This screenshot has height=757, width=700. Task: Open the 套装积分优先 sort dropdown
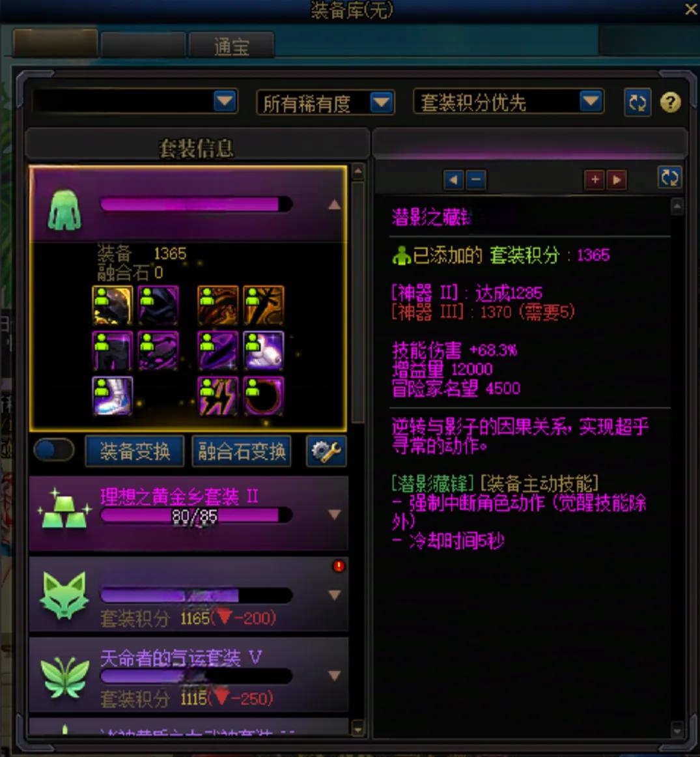click(509, 102)
